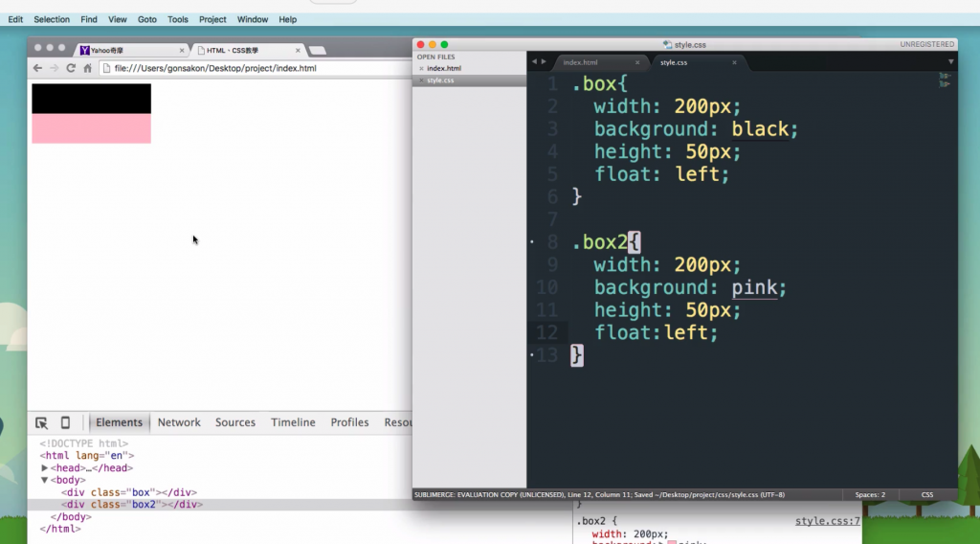This screenshot has width=980, height=544.
Task: Open a new browser tab
Action: (x=318, y=51)
